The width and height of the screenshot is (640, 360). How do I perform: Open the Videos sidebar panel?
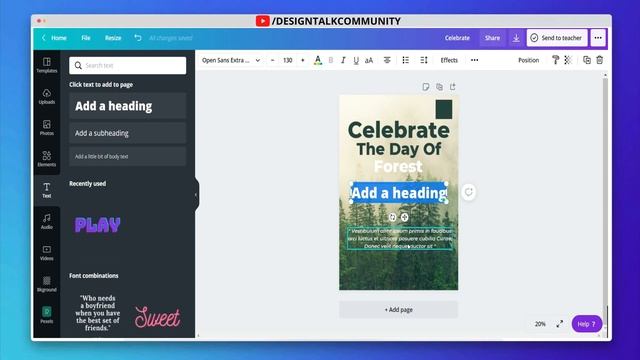(x=47, y=253)
